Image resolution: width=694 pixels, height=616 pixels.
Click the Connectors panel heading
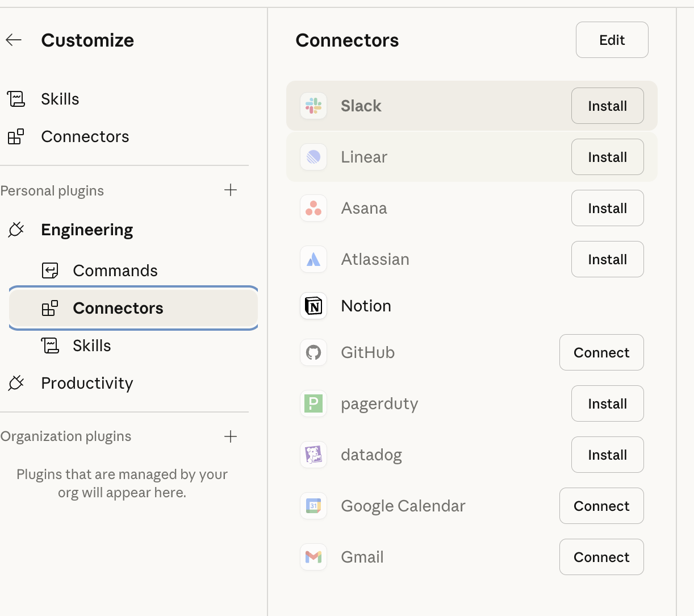[x=347, y=40]
